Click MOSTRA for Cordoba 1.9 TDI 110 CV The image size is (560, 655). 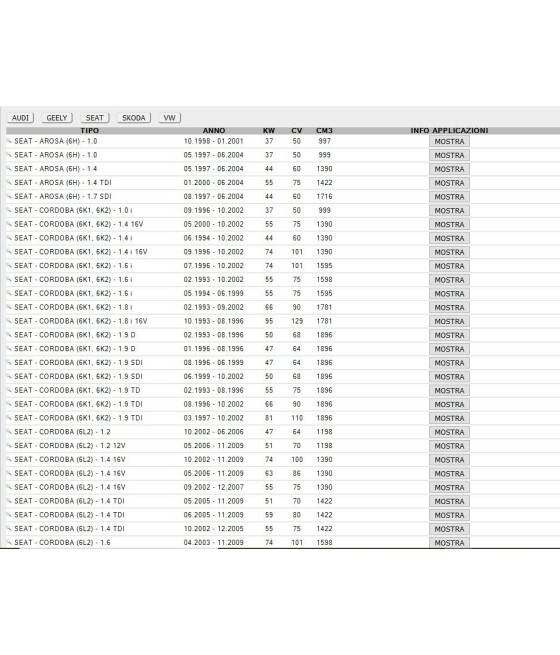[449, 418]
